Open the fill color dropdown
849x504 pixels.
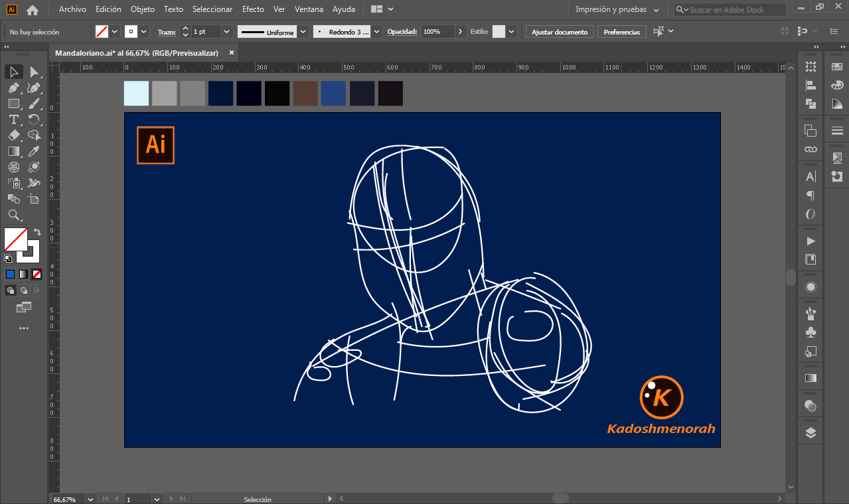point(115,31)
